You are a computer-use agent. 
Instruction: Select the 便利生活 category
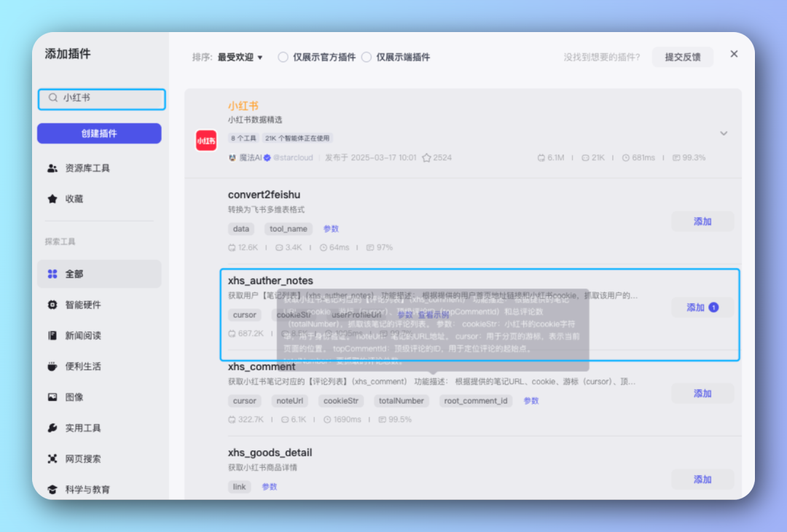[99, 367]
